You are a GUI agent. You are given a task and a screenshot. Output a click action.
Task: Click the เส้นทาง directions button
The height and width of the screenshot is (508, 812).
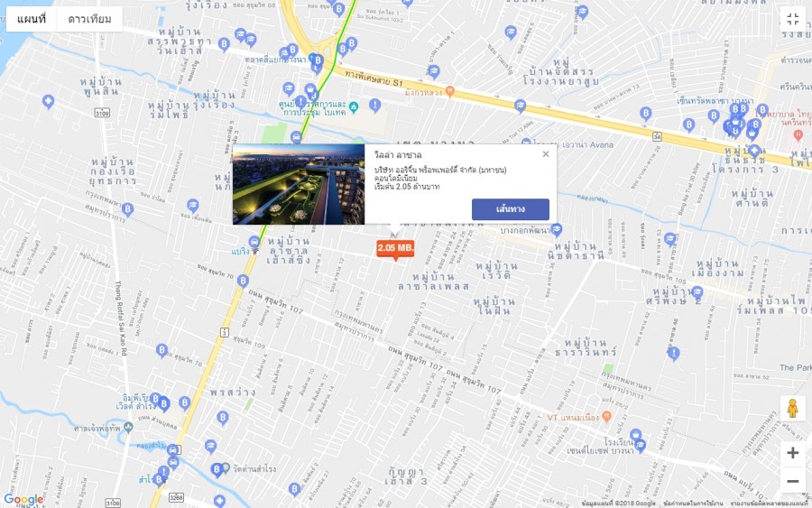[x=510, y=209]
